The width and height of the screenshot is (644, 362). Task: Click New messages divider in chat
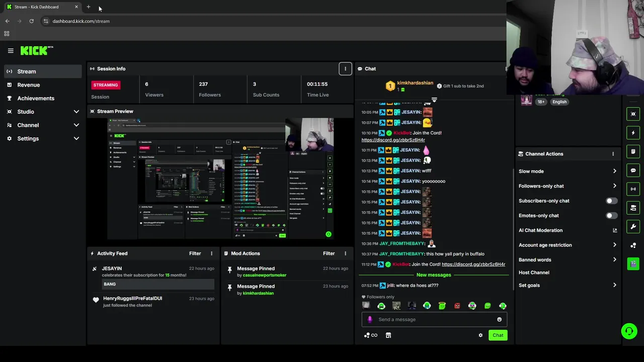[x=434, y=275]
